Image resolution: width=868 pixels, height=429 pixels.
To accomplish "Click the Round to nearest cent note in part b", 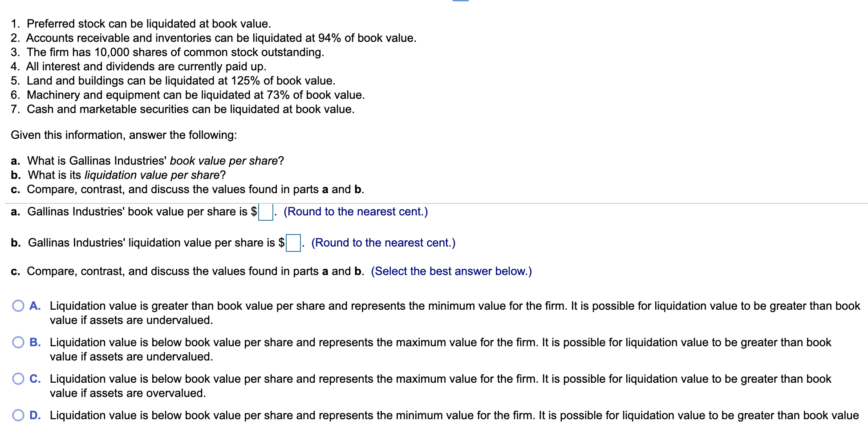I will [383, 243].
